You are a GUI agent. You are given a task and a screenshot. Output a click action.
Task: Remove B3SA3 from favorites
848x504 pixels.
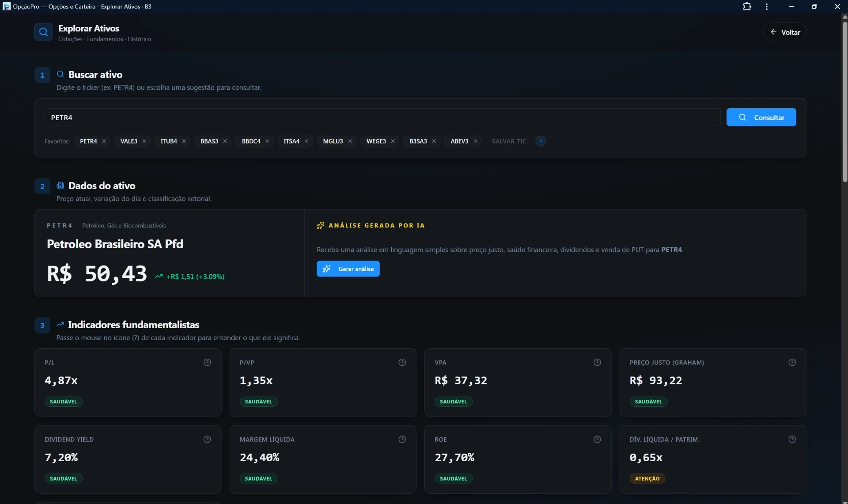(x=434, y=141)
